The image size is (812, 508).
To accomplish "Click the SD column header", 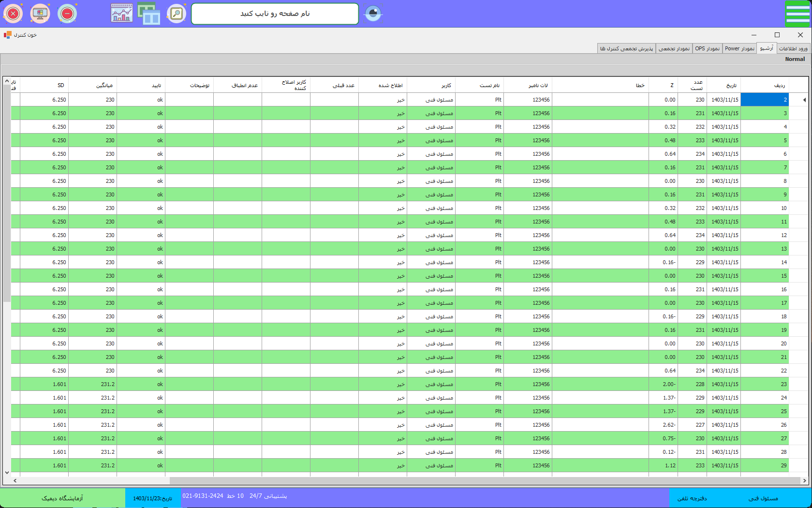I will (x=60, y=85).
